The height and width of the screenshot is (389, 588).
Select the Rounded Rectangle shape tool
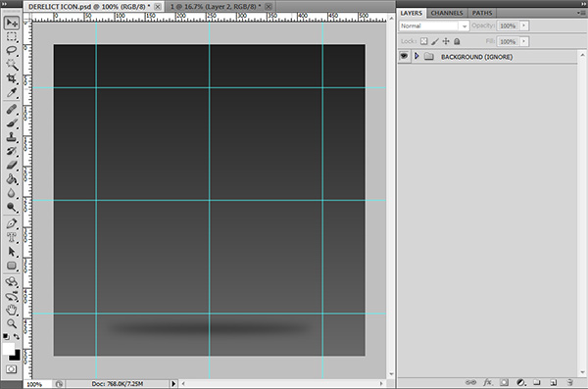tap(12, 266)
